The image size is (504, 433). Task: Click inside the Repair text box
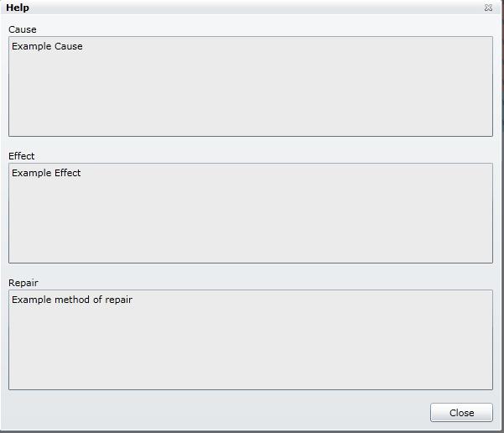pos(250,346)
